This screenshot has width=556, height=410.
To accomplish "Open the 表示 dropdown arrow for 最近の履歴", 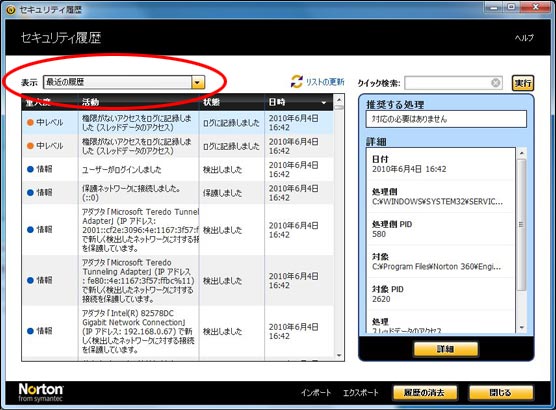I will [198, 83].
